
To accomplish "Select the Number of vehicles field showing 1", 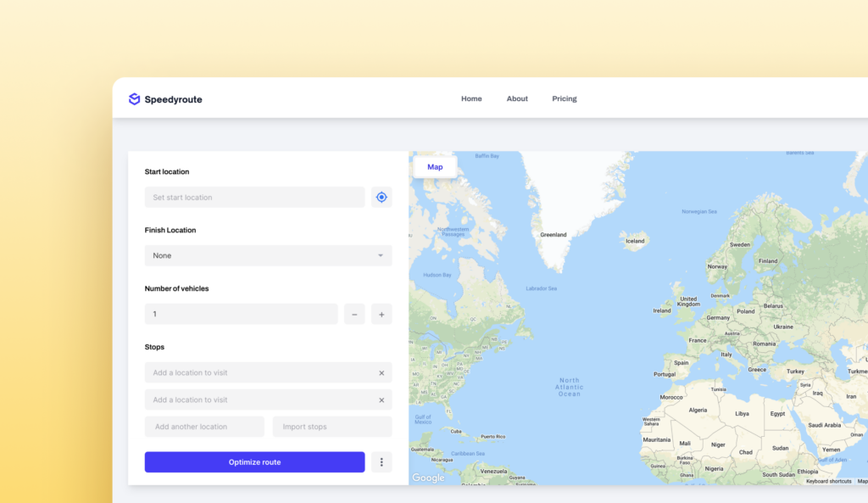I will (x=241, y=314).
